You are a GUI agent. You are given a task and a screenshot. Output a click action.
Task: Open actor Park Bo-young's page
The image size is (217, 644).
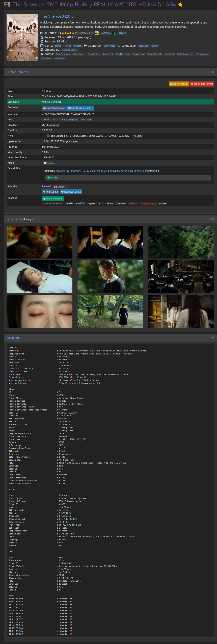click(63, 54)
